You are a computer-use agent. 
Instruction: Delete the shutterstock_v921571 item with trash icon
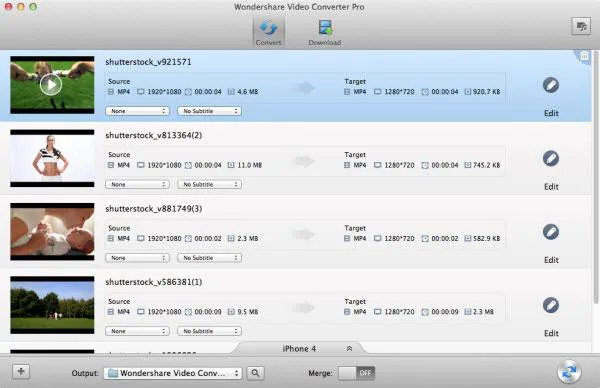[584, 57]
